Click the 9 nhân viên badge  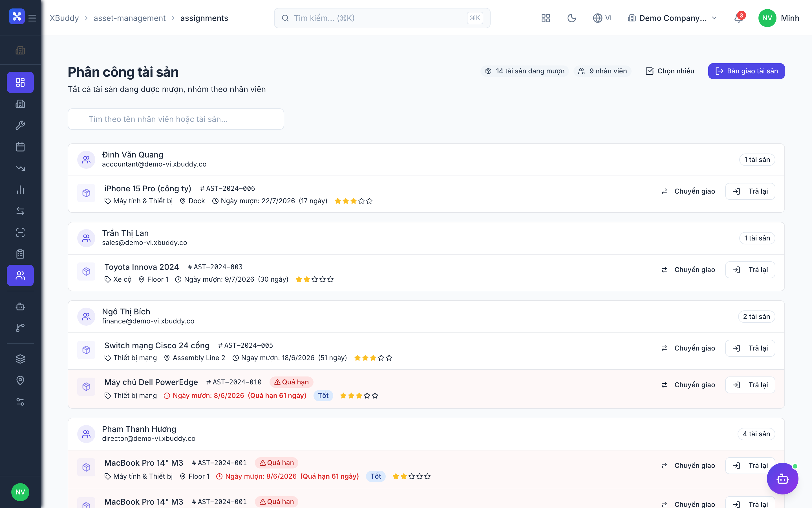(603, 71)
